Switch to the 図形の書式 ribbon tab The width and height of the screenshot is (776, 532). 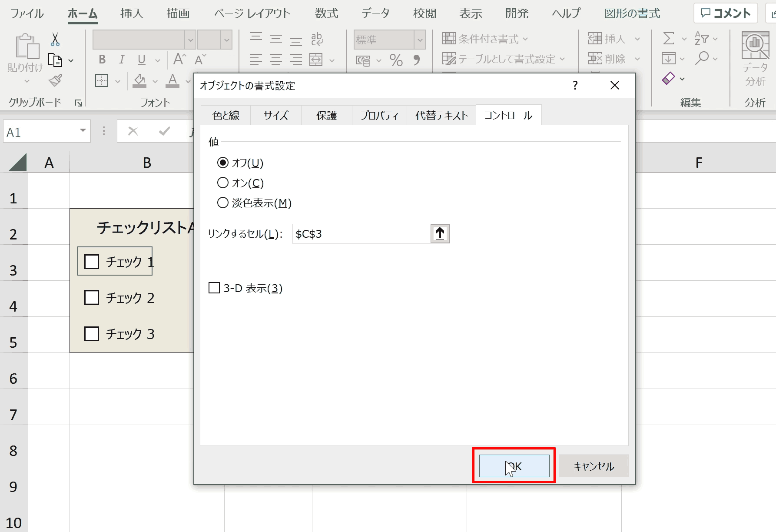coord(632,13)
